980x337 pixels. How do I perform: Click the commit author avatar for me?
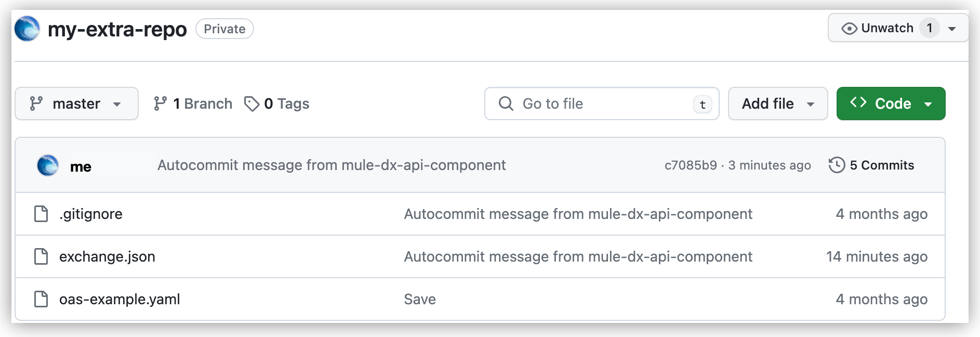tap(47, 166)
